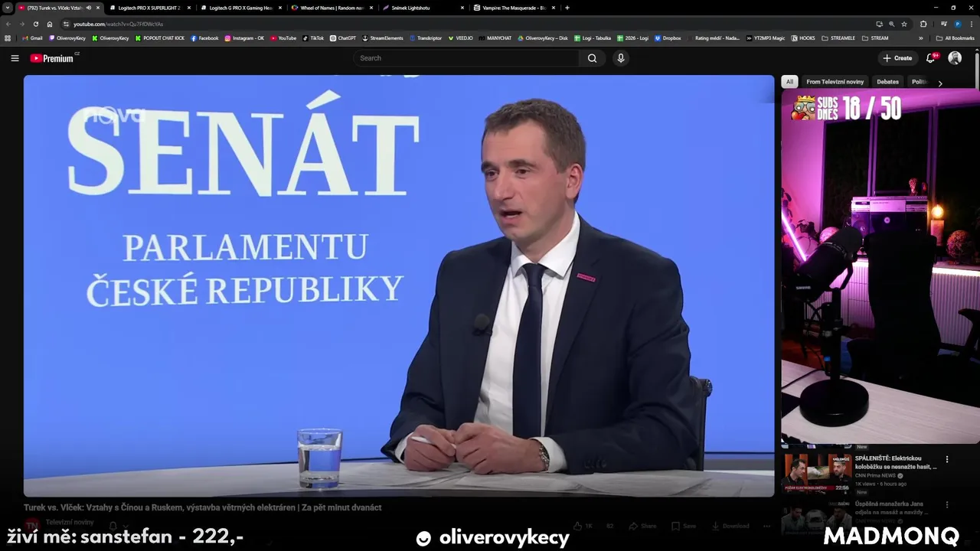Open the ChatGPT bookmark
The height and width of the screenshot is (551, 980).
pos(343,38)
